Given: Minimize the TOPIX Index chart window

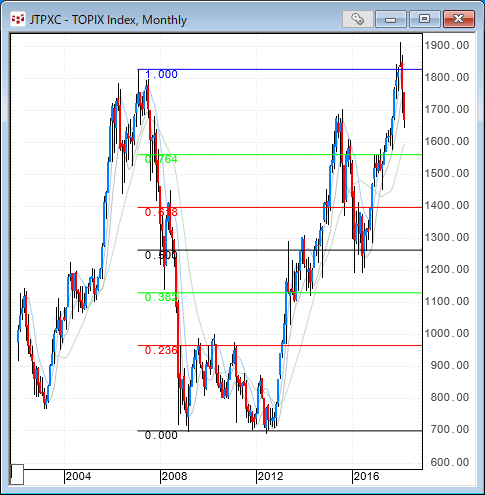Looking at the screenshot, I should coord(390,19).
